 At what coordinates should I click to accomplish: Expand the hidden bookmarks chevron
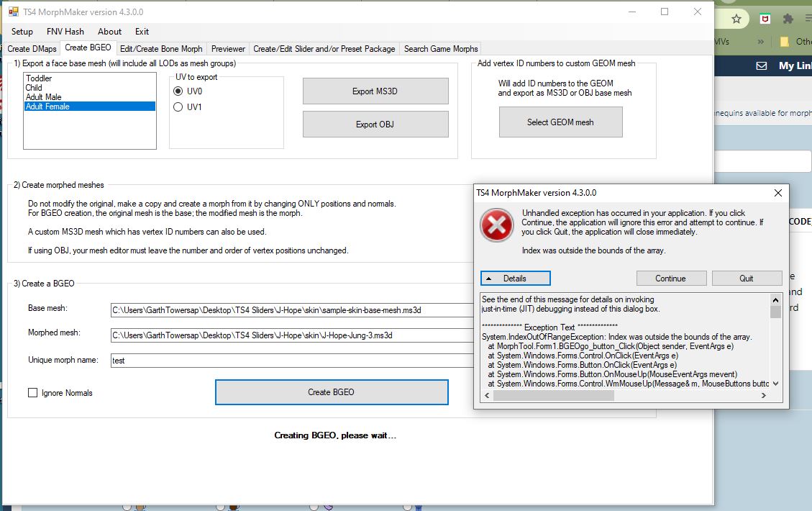[x=761, y=42]
